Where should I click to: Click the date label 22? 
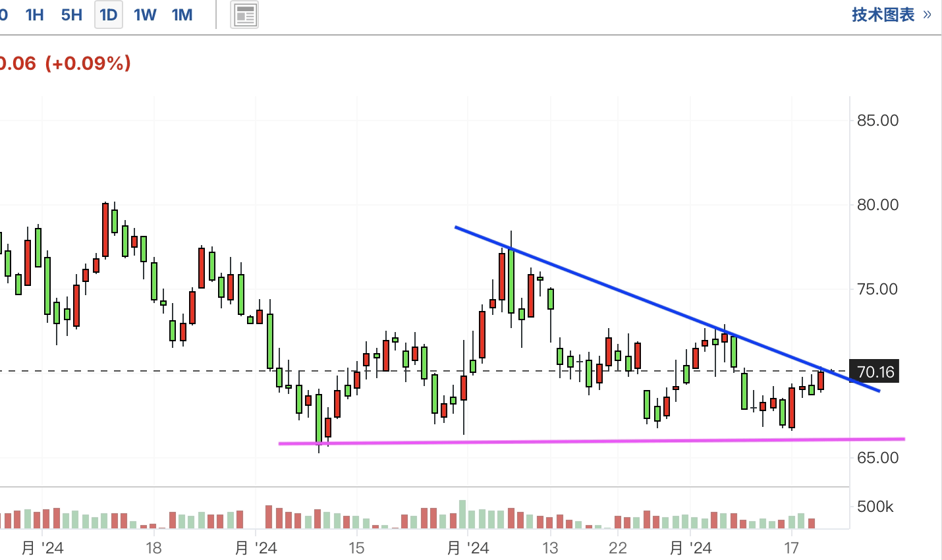click(618, 547)
